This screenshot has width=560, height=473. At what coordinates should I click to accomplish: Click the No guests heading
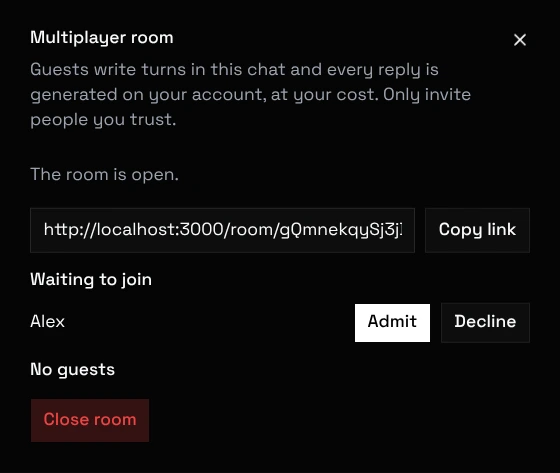(72, 369)
